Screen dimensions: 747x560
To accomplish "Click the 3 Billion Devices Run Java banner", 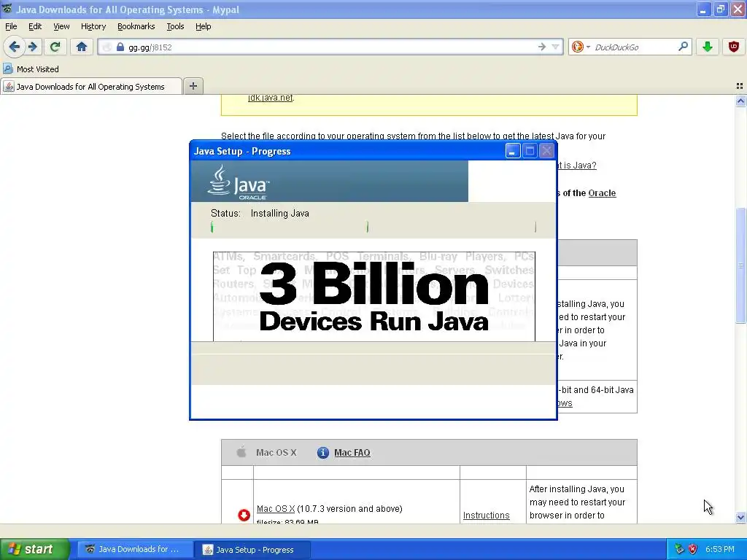I will (x=374, y=296).
